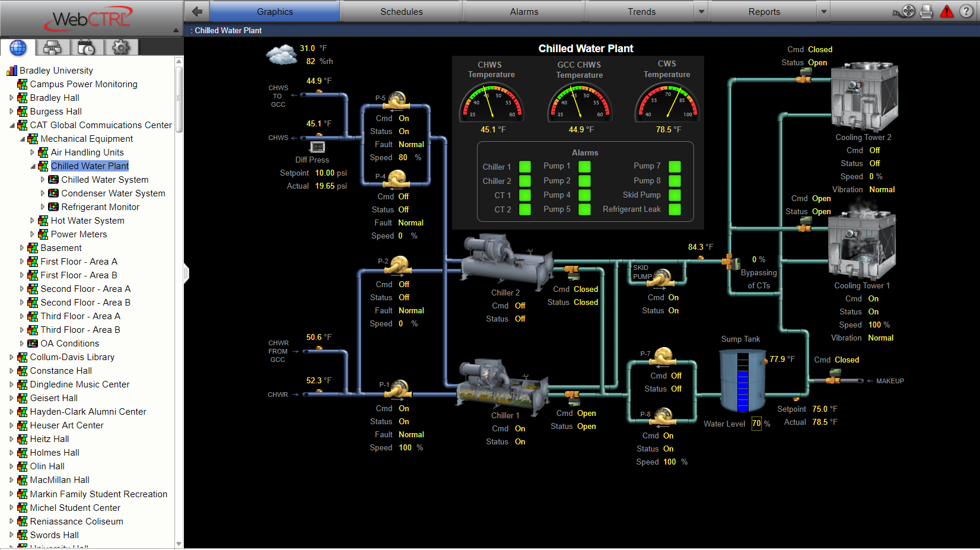The image size is (980, 550).
Task: Open the Geographic tree globe tab
Action: pyautogui.click(x=18, y=47)
